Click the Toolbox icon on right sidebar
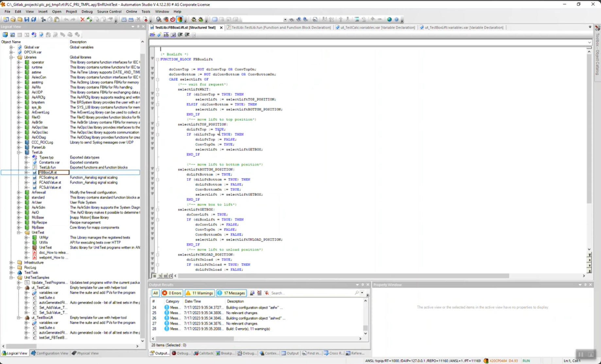This screenshot has height=364, width=601. coord(597,29)
